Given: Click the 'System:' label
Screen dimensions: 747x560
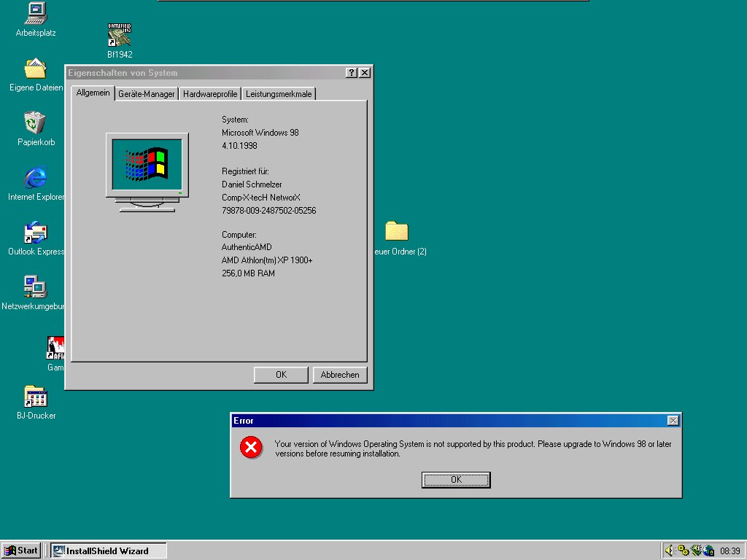Looking at the screenshot, I should pos(235,120).
